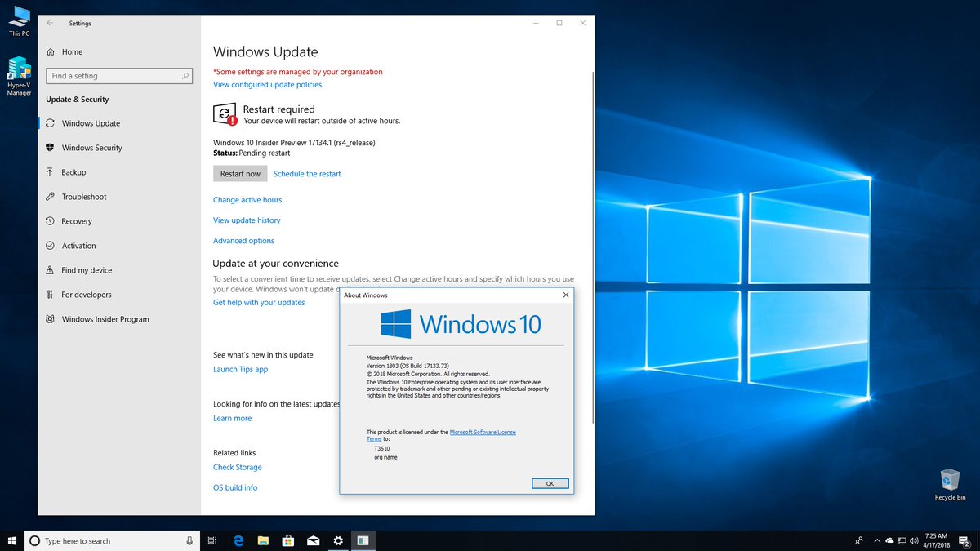The height and width of the screenshot is (551, 980).
Task: Select Windows Update in sidebar
Action: click(119, 123)
